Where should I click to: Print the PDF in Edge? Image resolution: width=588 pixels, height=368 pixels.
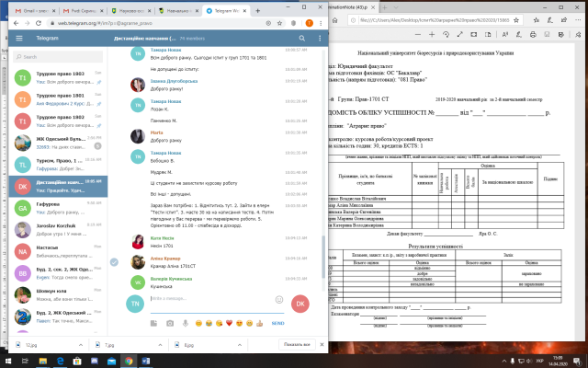point(533,34)
